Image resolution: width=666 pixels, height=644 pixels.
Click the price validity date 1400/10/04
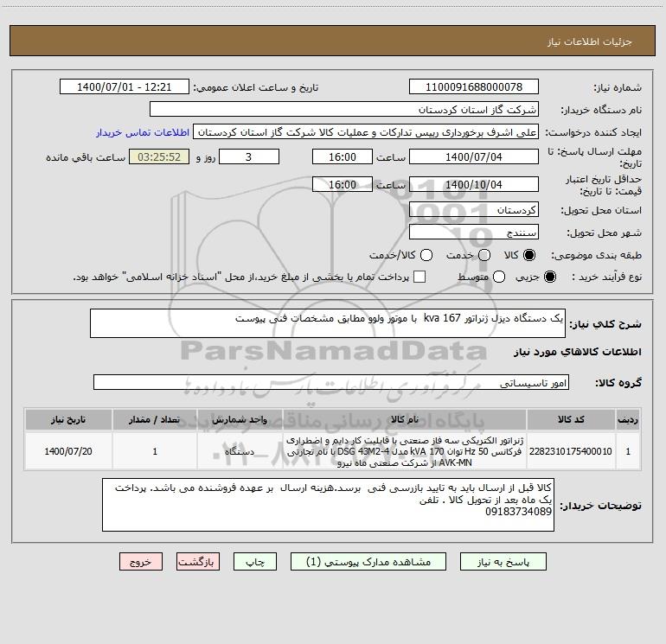[474, 184]
